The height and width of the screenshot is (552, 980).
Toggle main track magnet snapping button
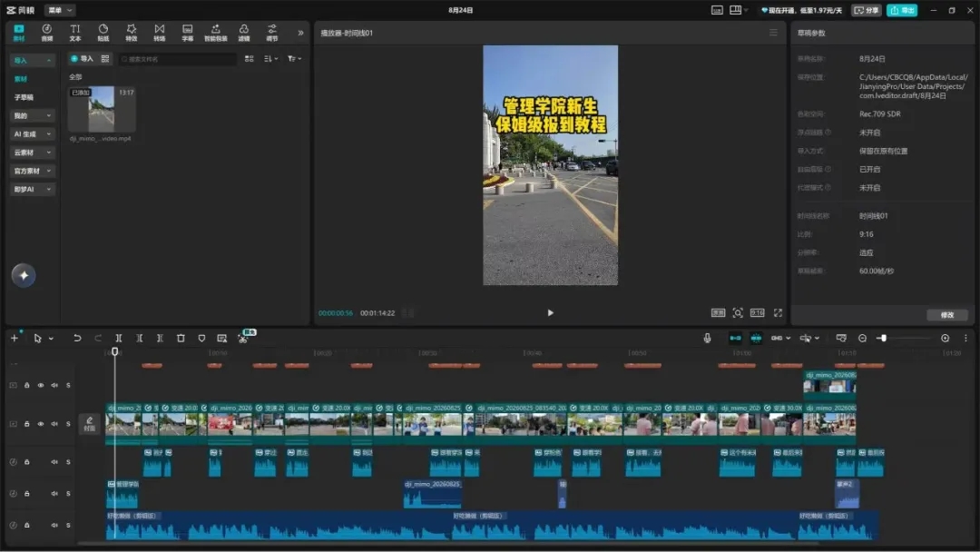(735, 339)
